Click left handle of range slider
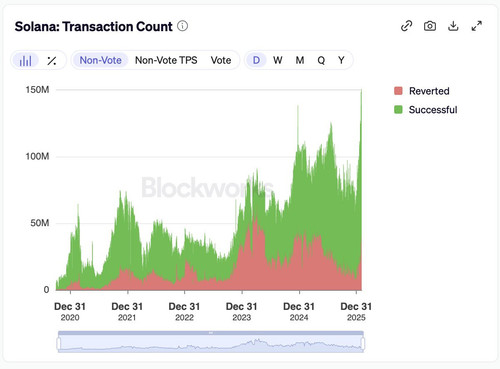 59,343
